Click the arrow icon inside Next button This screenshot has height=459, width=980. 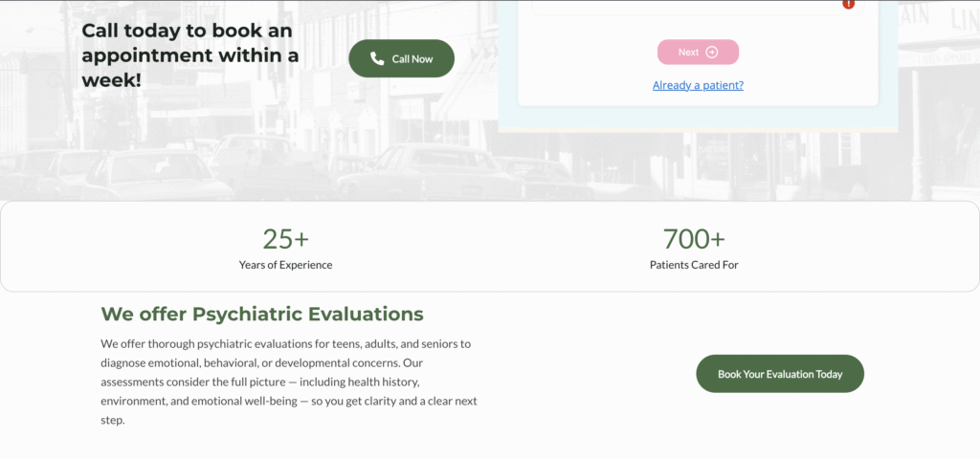click(711, 53)
